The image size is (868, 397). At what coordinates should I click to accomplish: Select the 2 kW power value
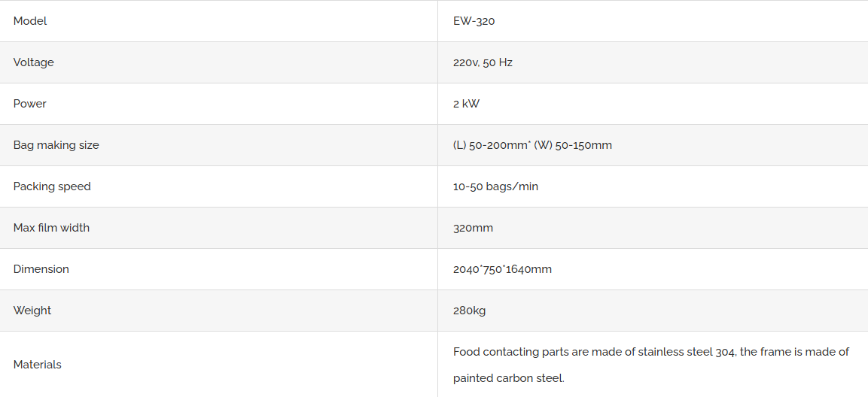click(x=466, y=104)
